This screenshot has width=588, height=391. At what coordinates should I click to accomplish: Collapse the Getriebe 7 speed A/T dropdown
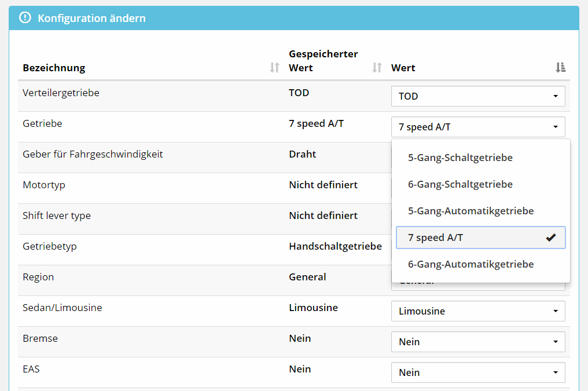pos(478,127)
